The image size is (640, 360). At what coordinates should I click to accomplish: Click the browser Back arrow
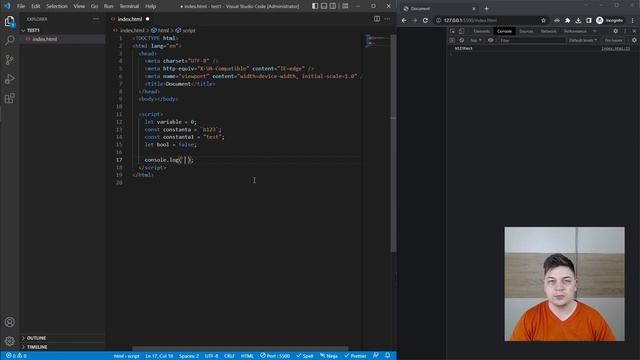pyautogui.click(x=404, y=20)
